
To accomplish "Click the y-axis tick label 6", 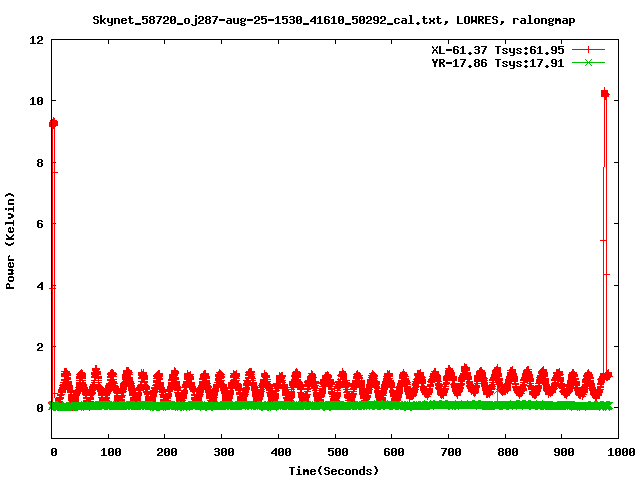I will click(40, 224).
